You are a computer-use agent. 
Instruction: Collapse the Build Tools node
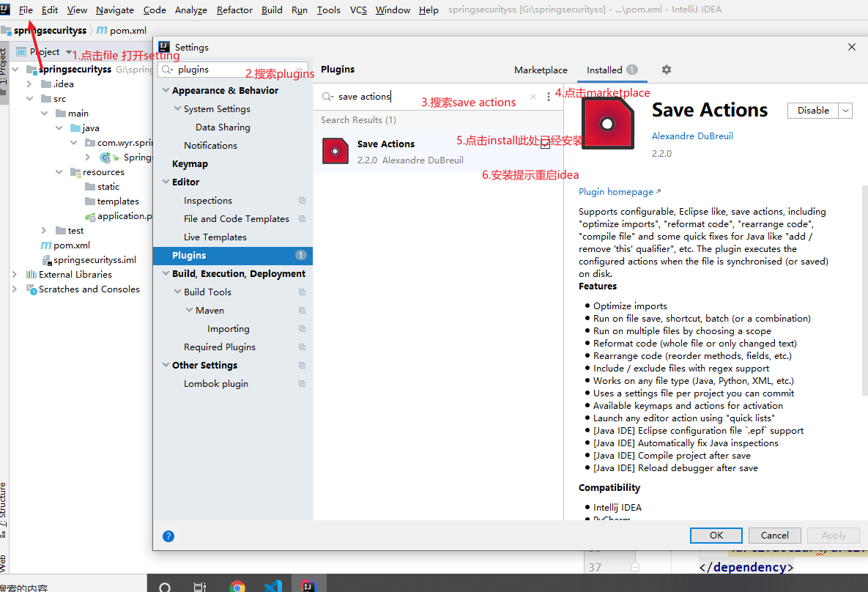click(x=178, y=292)
